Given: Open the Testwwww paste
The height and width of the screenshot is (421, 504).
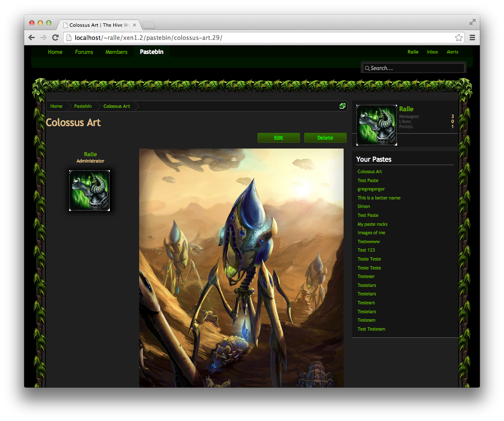Looking at the screenshot, I should (x=369, y=241).
